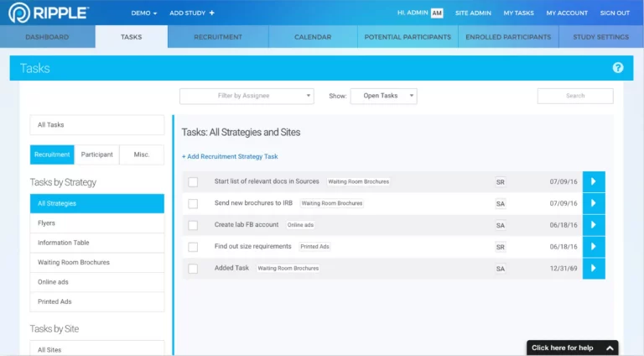
Task: Switch to the Recruitment tab
Action: 218,37
